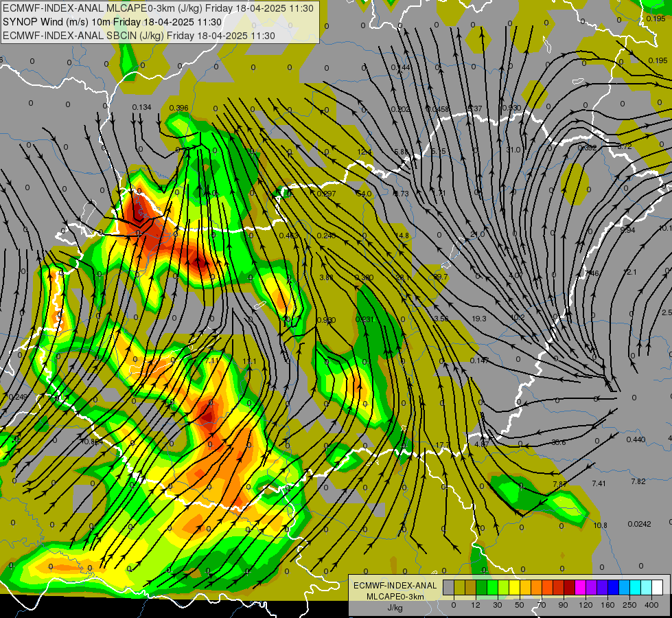Select the legend scale value 90
Screen dimensions: 672x618
click(563, 605)
